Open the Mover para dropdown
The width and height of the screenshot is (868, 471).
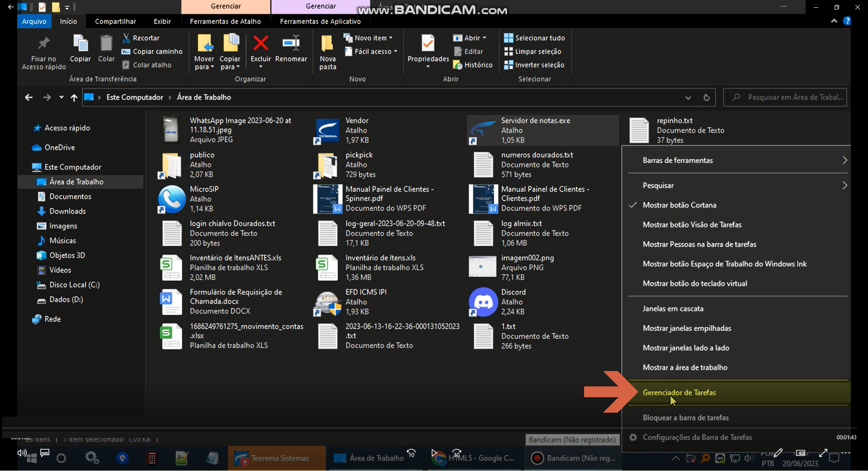click(204, 63)
